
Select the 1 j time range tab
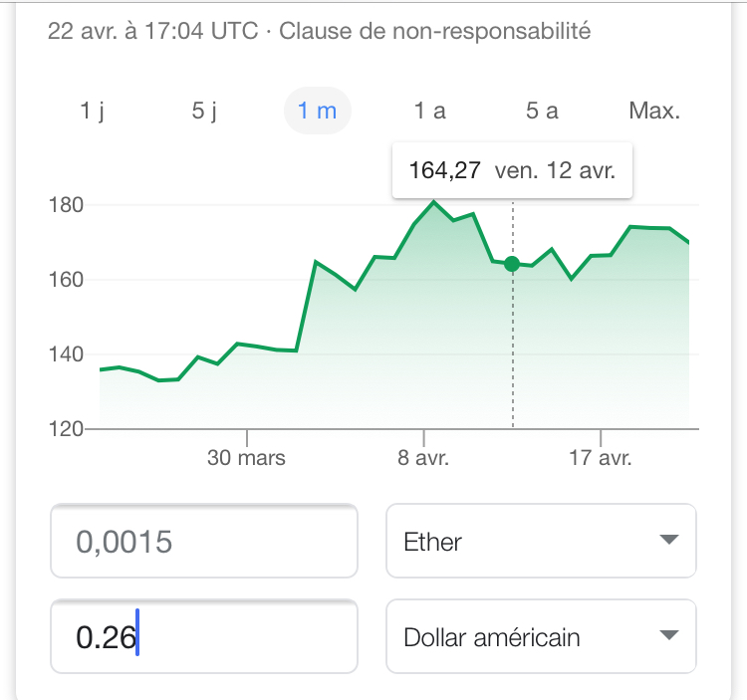point(92,111)
